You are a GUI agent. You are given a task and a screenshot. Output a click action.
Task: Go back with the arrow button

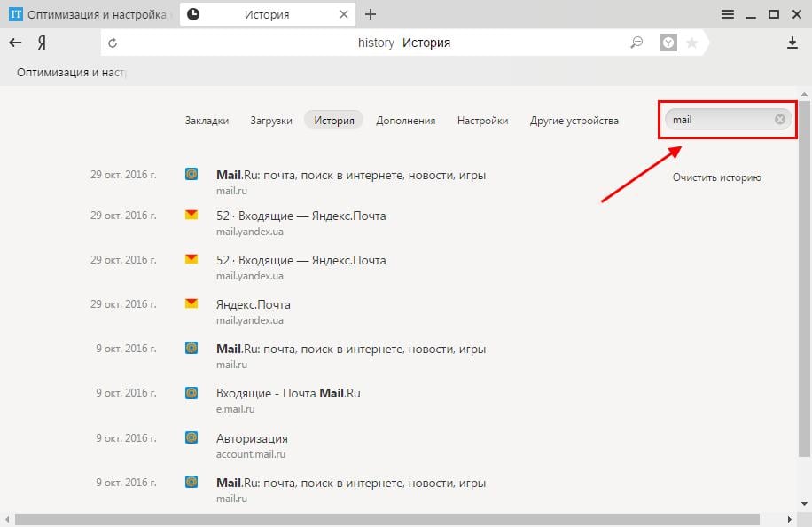(15, 42)
